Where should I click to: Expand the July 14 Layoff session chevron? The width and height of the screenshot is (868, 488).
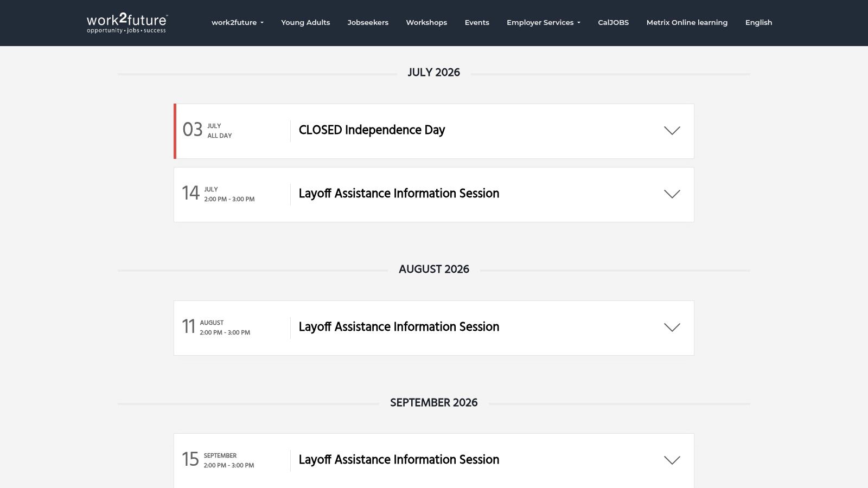point(672,194)
